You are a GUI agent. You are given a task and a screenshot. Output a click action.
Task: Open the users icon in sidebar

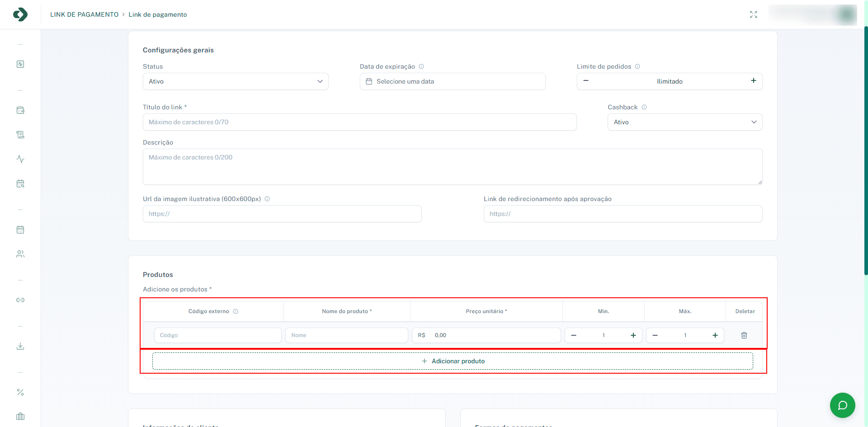tap(20, 254)
